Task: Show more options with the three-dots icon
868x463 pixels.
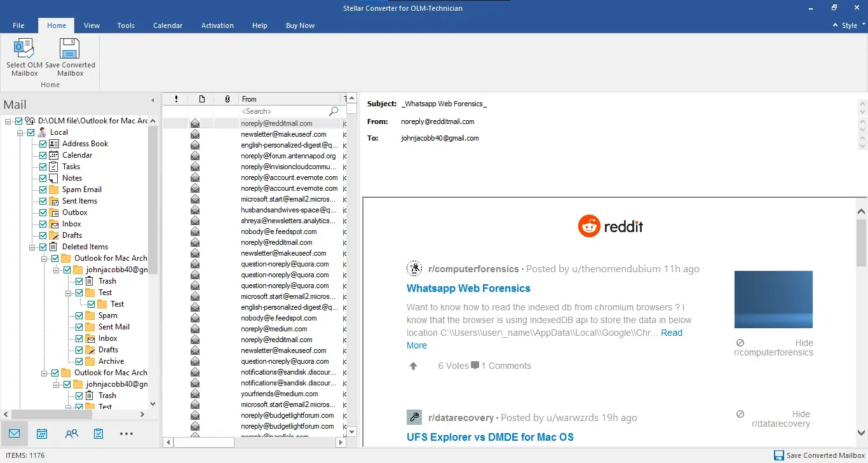Action: [126, 434]
